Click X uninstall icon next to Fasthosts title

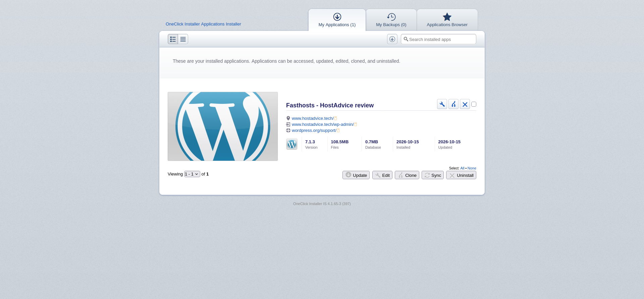pos(465,104)
